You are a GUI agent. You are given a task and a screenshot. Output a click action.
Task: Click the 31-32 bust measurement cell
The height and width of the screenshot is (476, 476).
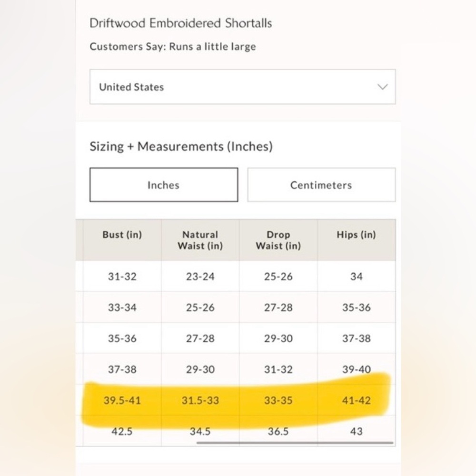pos(122,276)
